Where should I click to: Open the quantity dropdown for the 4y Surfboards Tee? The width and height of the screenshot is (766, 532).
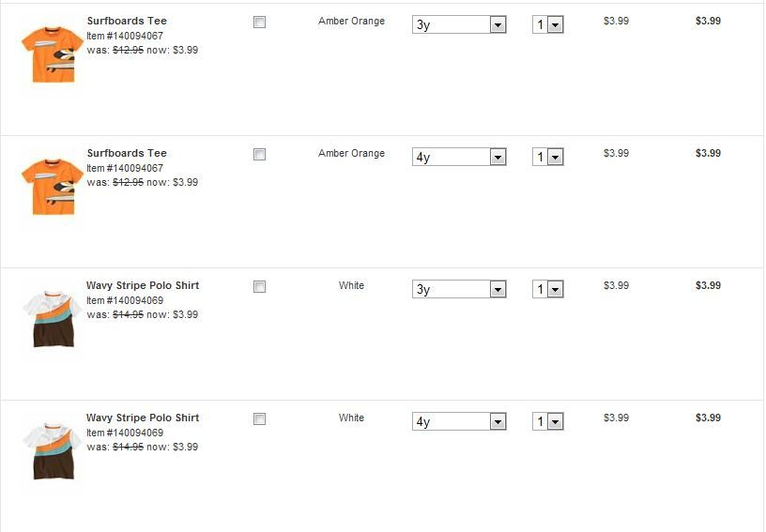coord(547,158)
